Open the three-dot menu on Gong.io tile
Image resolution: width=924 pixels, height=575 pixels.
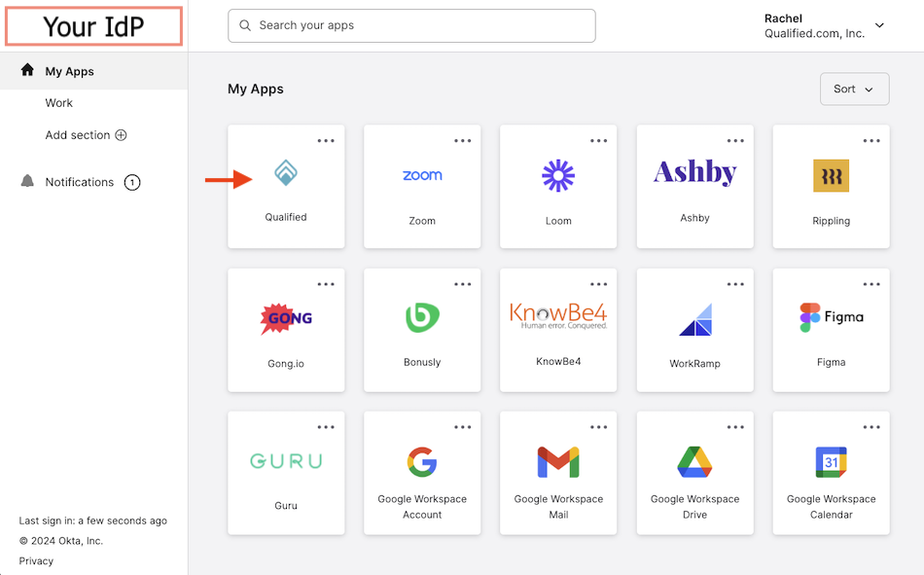(326, 284)
